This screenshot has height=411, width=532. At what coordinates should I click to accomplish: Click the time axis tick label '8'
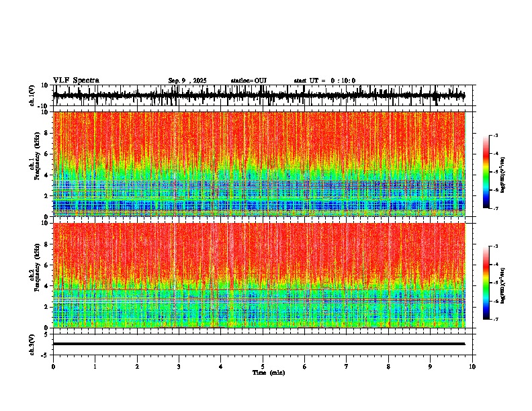pyautogui.click(x=388, y=367)
